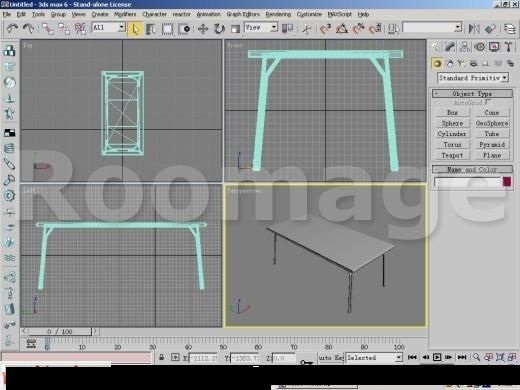Open the Modifiers menu
Image resolution: width=520 pixels, height=390 pixels.
tap(125, 14)
